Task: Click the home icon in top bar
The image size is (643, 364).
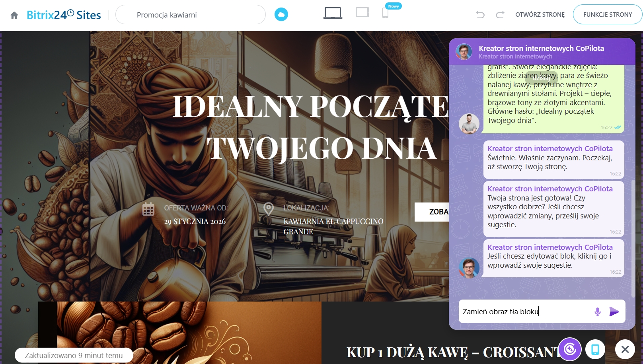Action: (x=14, y=15)
